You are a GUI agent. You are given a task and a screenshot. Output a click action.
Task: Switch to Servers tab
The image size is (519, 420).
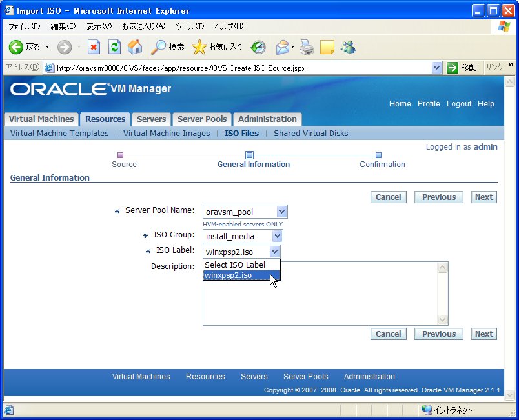coord(151,119)
